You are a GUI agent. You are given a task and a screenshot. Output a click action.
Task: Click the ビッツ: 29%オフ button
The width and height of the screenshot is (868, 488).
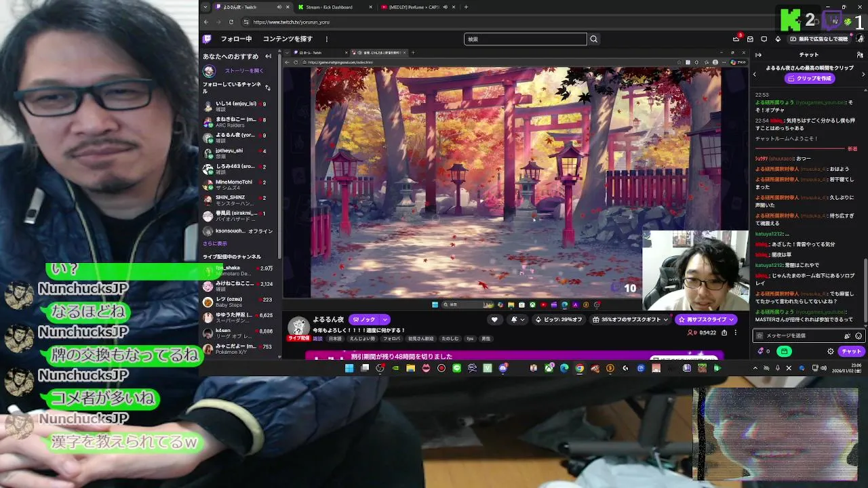tap(559, 319)
